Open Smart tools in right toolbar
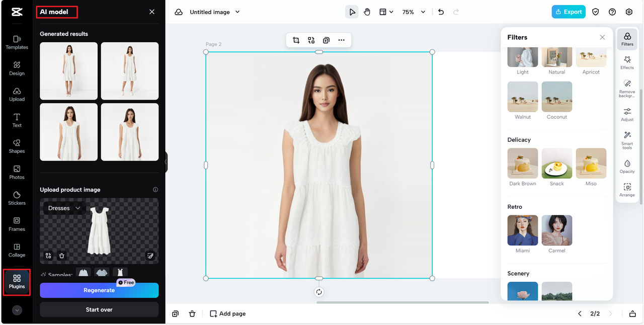Image resolution: width=644 pixels, height=325 pixels. [x=627, y=140]
